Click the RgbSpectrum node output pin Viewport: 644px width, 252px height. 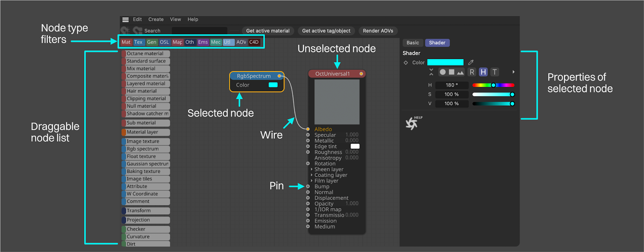coord(279,76)
